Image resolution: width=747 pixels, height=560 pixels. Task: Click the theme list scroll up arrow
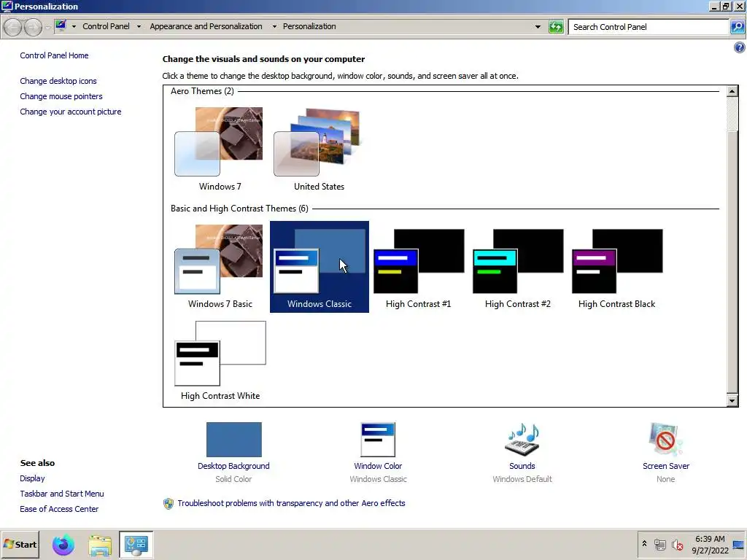[732, 91]
